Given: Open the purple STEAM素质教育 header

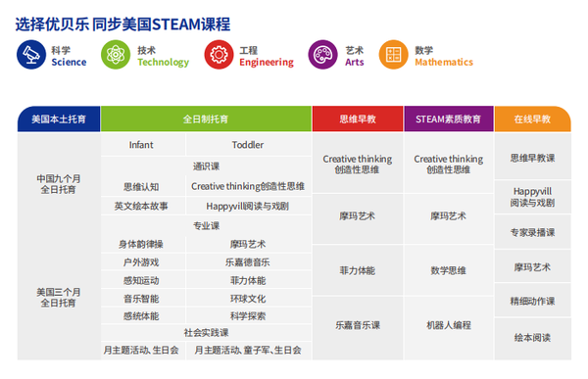Looking at the screenshot, I should pyautogui.click(x=449, y=119).
